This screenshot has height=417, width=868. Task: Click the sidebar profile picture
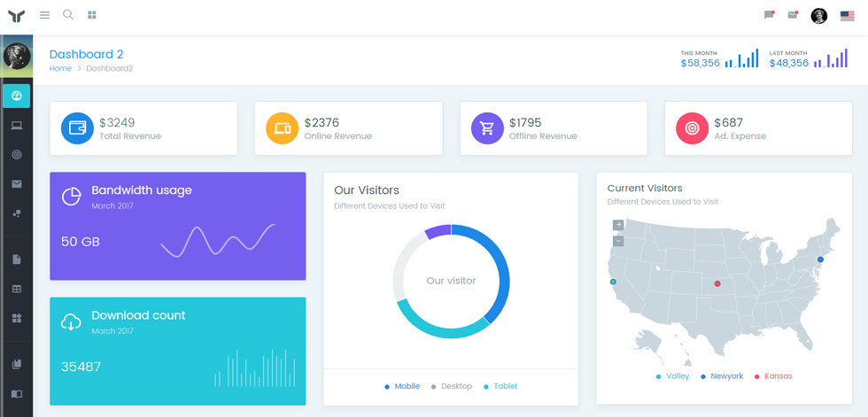coord(17,56)
